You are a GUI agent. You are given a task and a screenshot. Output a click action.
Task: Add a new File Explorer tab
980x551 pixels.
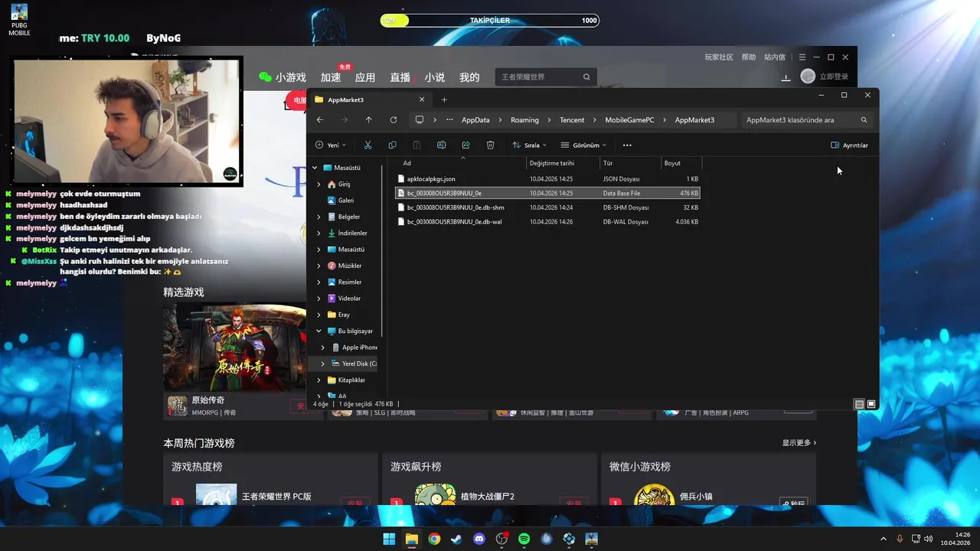pos(444,99)
